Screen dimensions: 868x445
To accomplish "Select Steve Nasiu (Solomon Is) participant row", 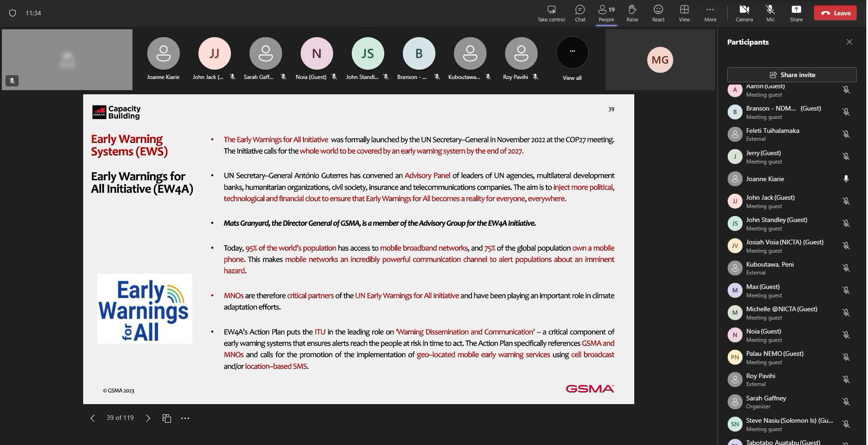I will [x=792, y=424].
